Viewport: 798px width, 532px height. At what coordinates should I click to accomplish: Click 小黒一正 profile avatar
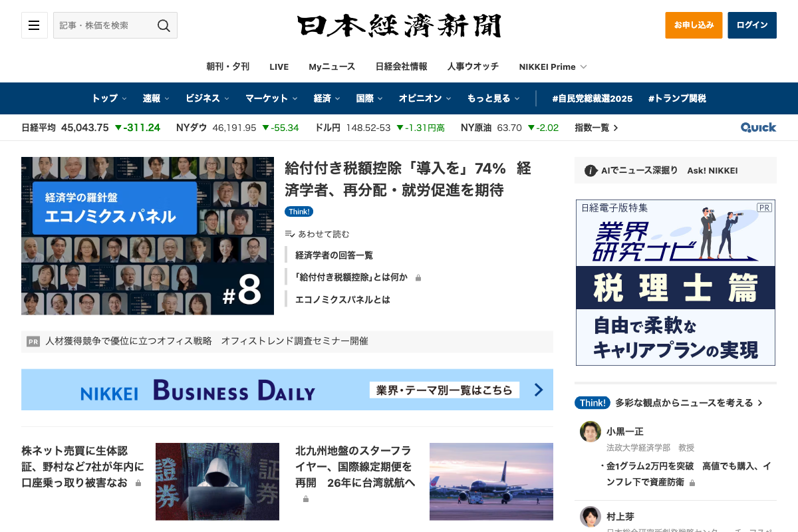click(x=590, y=432)
